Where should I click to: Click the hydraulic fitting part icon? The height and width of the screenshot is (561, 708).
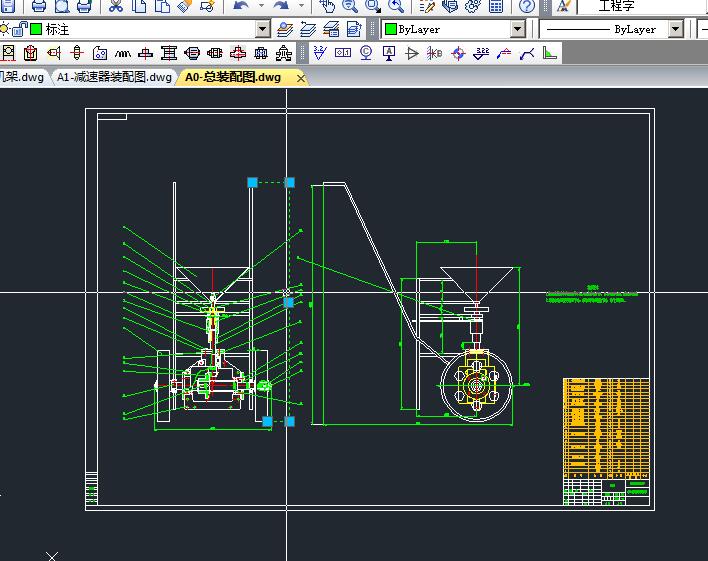(x=284, y=53)
